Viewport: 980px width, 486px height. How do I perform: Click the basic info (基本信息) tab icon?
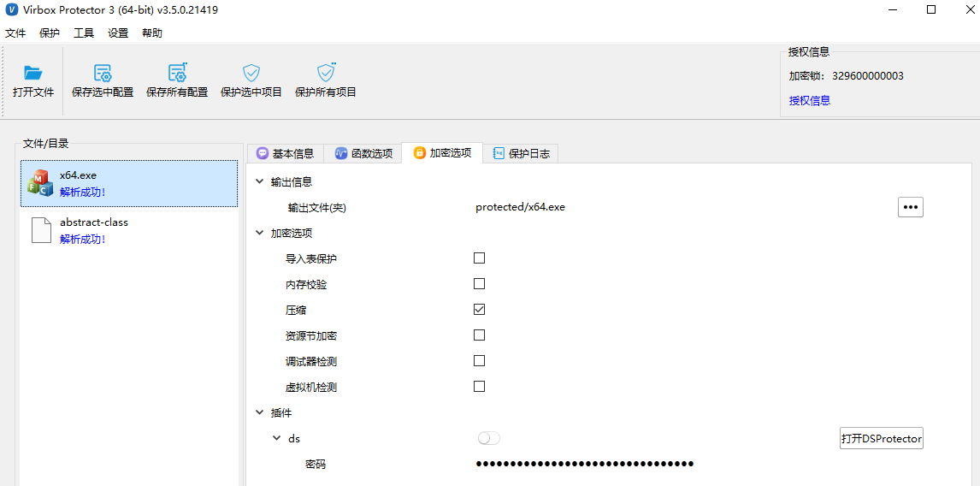coord(263,153)
